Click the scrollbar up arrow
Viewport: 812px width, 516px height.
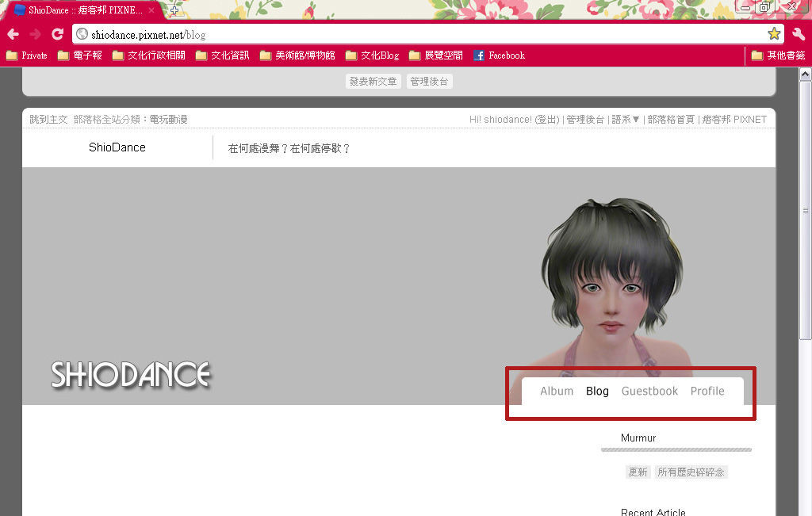pos(806,74)
